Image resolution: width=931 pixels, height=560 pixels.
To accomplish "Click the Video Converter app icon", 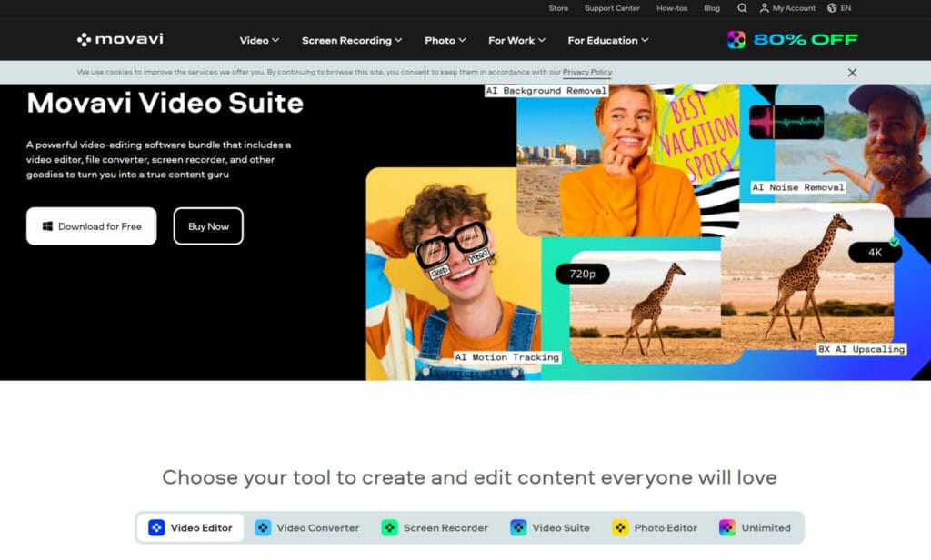I will 263,527.
